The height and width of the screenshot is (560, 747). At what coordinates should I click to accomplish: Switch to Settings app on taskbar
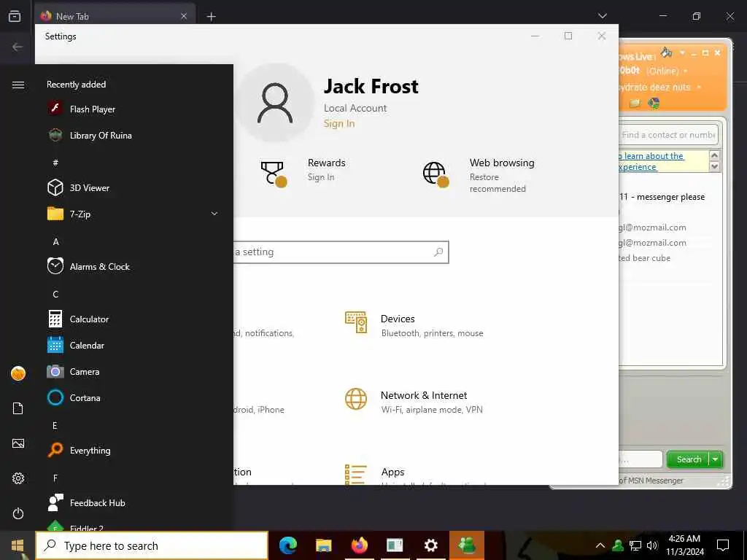coord(430,545)
